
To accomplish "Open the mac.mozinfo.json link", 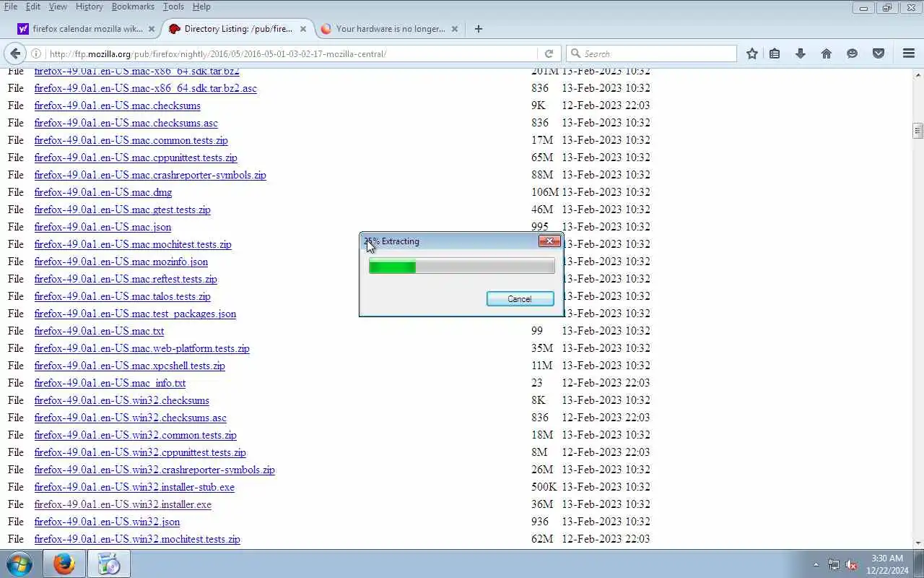I will [x=121, y=262].
